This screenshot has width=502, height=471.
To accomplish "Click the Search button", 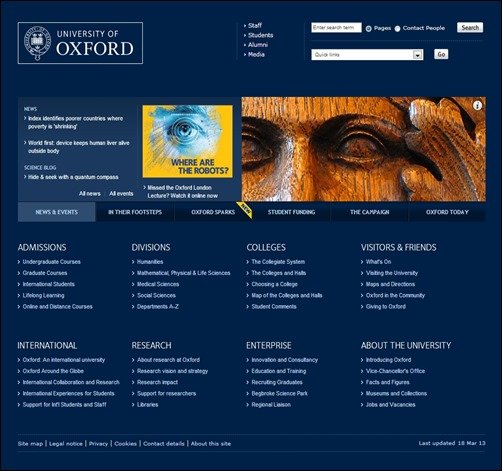I will (470, 28).
